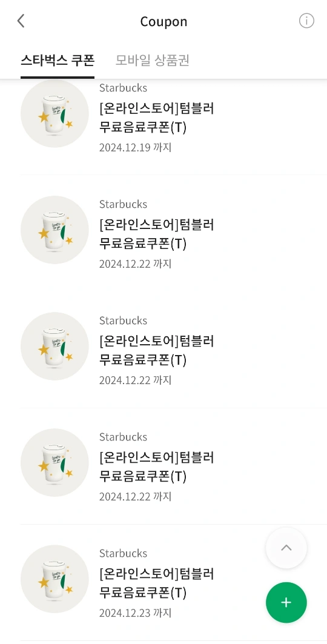This screenshot has height=644, width=327.
Task: Tap the cup thumbnail of the first 2024.12.22 coupon
Action: (x=54, y=230)
